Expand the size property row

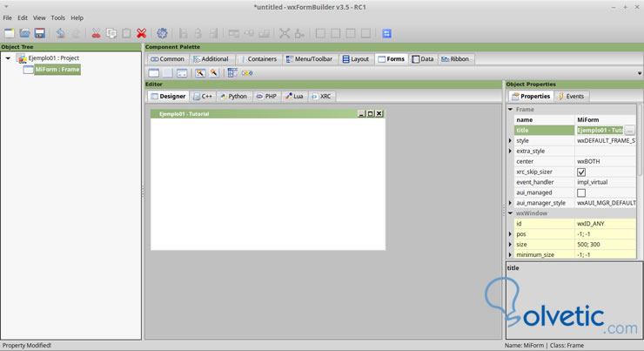511,244
